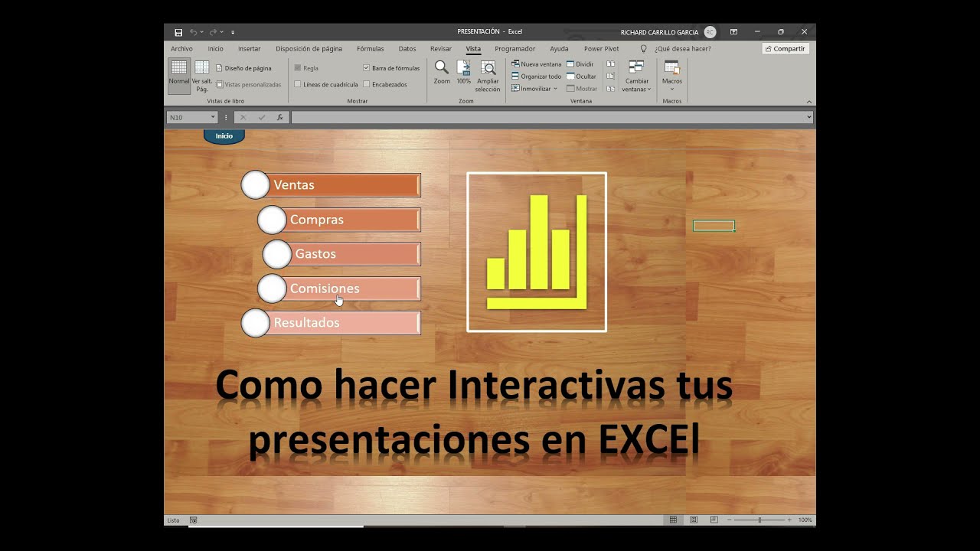The height and width of the screenshot is (551, 980).
Task: Click the Compras button shape
Action: 339,220
